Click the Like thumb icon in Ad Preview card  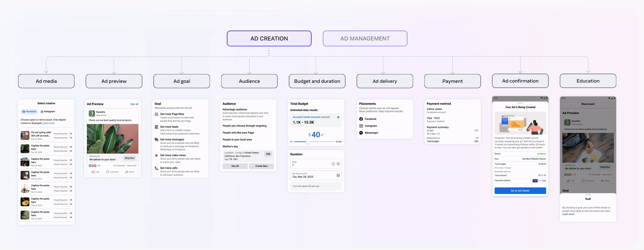93,172
